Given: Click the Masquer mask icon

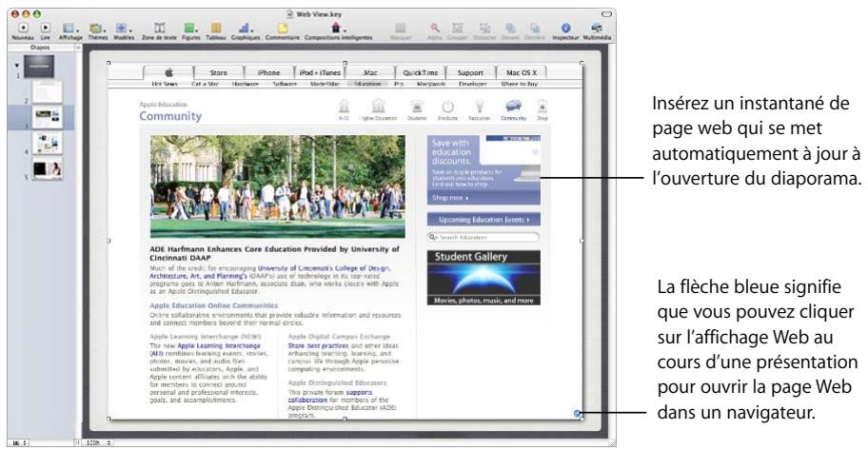Looking at the screenshot, I should tap(401, 28).
